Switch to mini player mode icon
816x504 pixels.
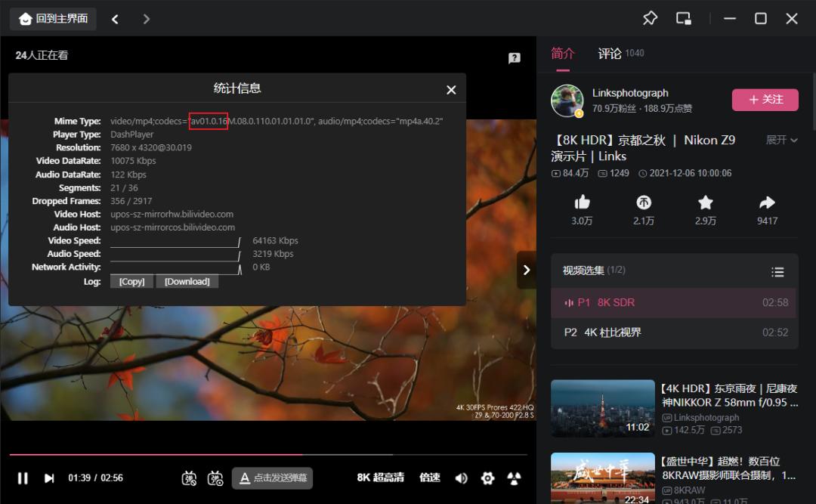click(683, 19)
